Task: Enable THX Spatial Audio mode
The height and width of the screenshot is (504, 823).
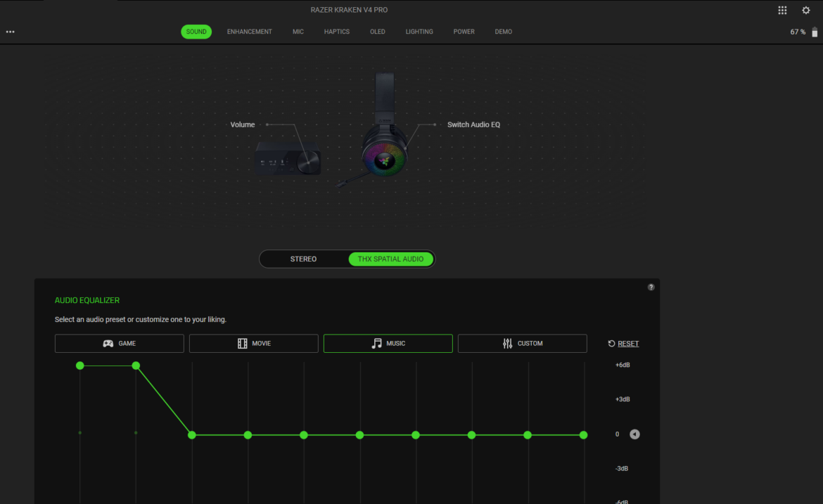Action: pyautogui.click(x=390, y=259)
